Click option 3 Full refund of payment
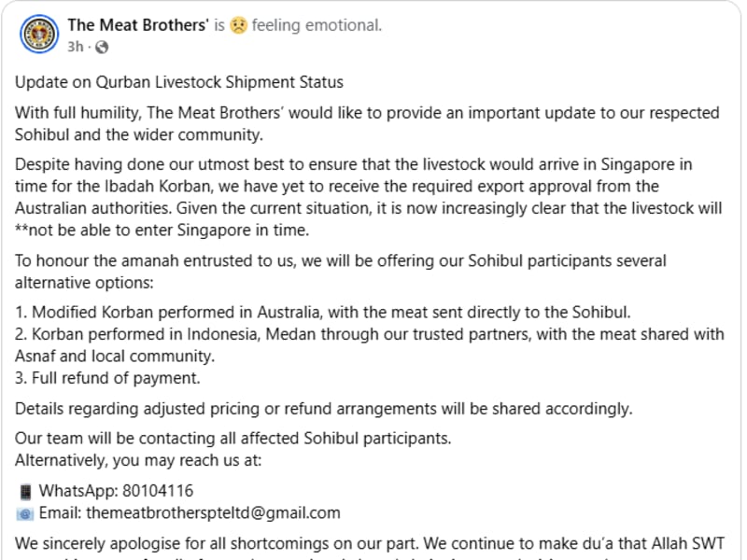The image size is (747, 560). [107, 378]
